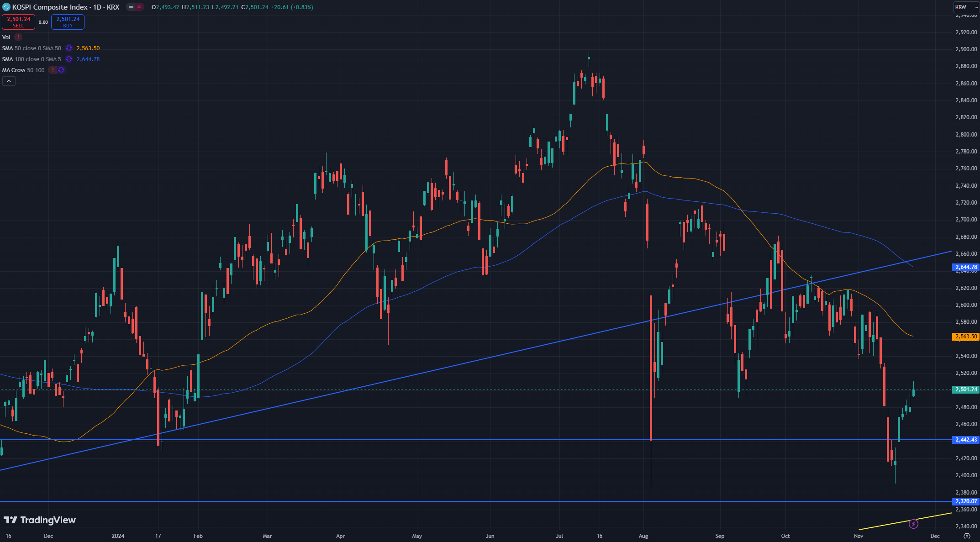980x542 pixels.
Task: Select the Vol indicator legend label
Action: point(6,37)
